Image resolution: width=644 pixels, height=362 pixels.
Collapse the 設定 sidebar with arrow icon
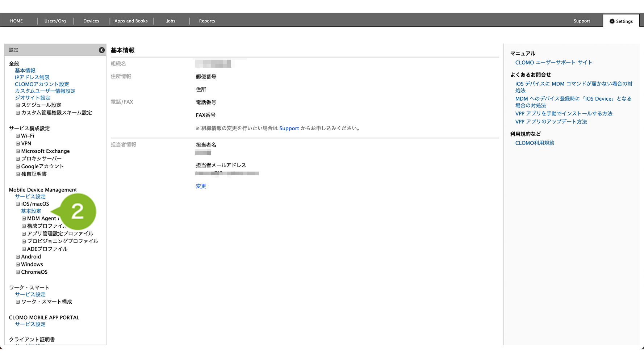click(x=102, y=50)
